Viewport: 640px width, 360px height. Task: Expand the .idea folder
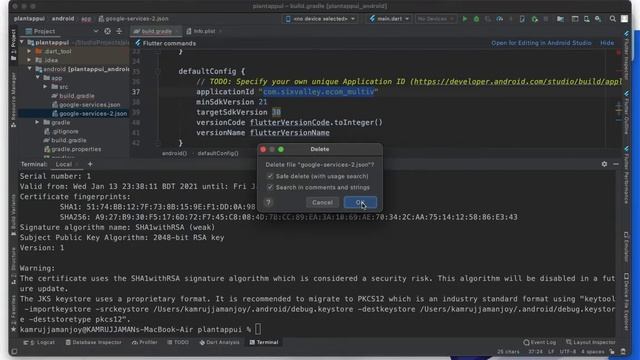[29, 60]
